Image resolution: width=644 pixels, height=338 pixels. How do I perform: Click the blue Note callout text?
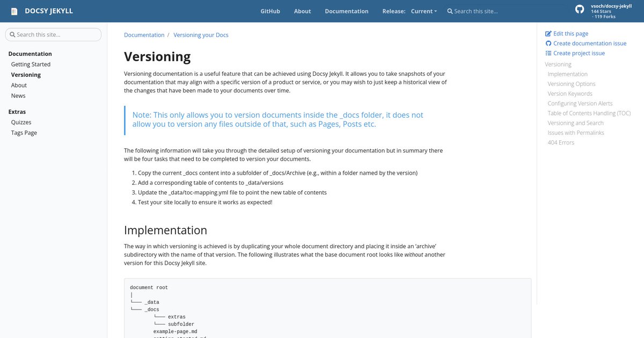click(277, 119)
